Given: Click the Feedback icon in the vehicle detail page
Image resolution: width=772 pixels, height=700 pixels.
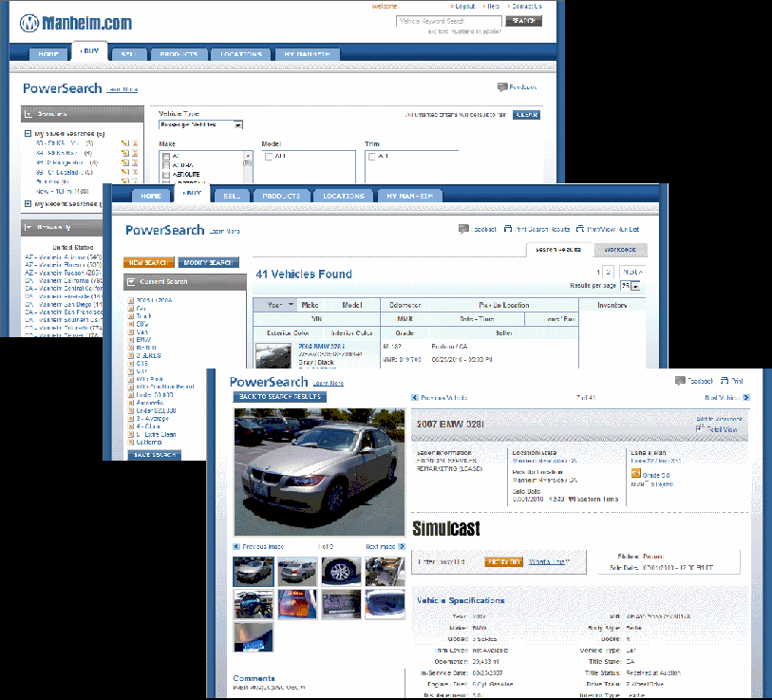Looking at the screenshot, I should tap(680, 381).
